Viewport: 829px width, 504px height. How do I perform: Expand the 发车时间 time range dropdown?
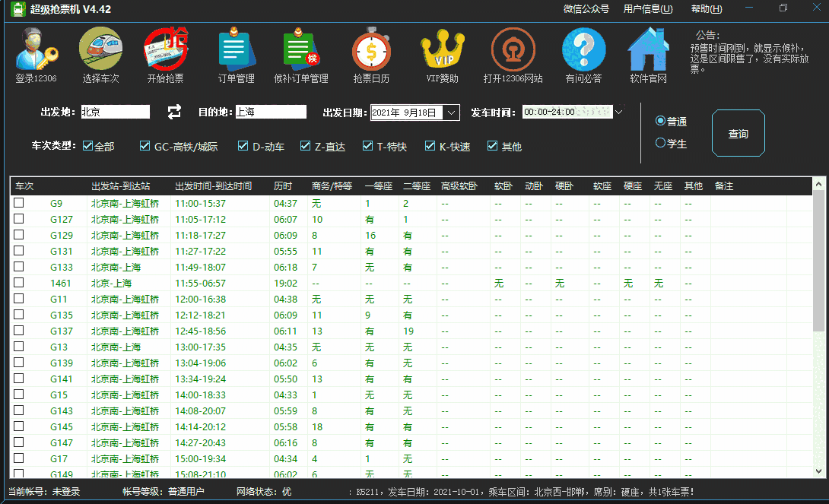pyautogui.click(x=618, y=111)
